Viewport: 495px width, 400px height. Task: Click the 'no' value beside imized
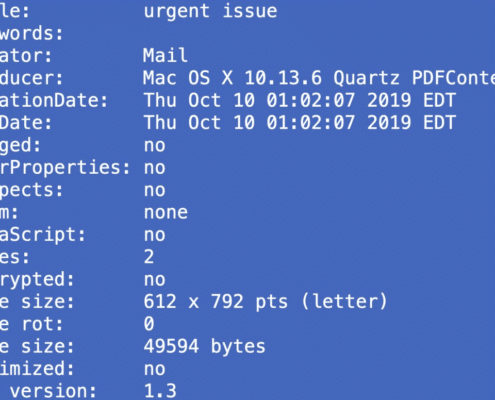(x=154, y=369)
